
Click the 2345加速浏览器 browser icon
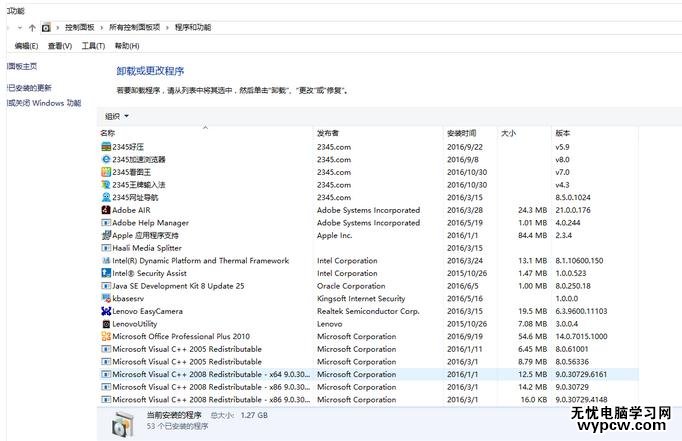[106, 160]
